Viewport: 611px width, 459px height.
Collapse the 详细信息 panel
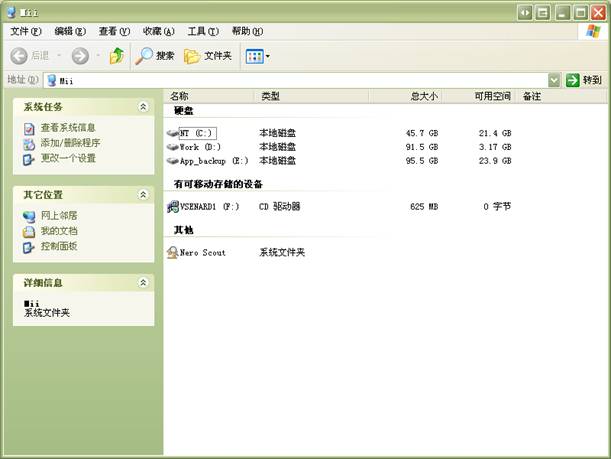point(143,283)
